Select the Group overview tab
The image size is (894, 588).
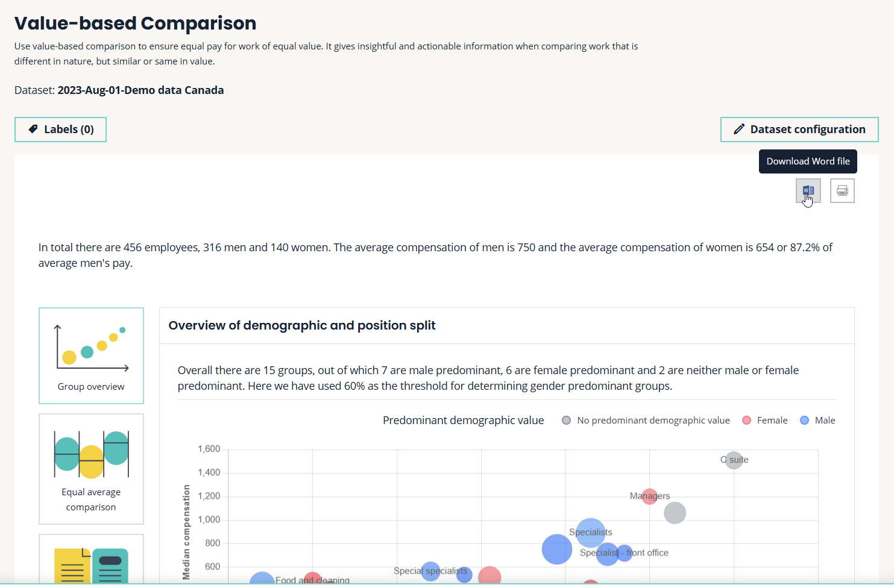click(x=91, y=355)
